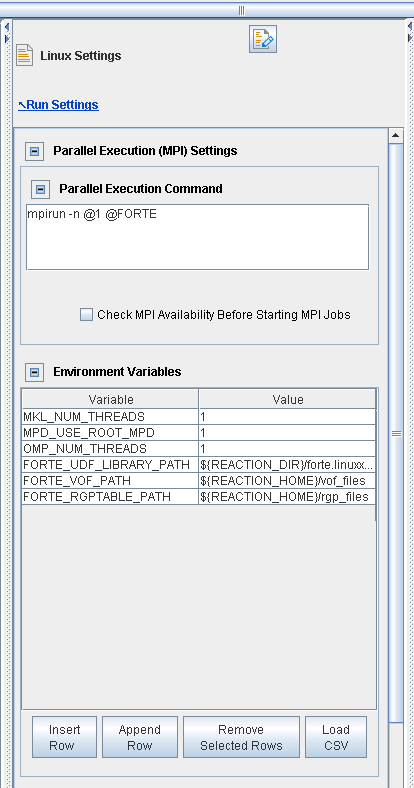Collapse the Environment Variables section
Image resolution: width=414 pixels, height=788 pixels.
coord(35,372)
